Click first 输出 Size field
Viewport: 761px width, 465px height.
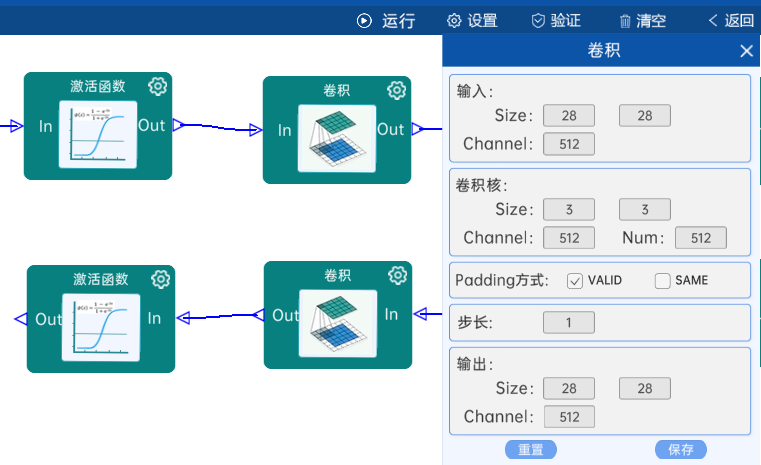569,388
